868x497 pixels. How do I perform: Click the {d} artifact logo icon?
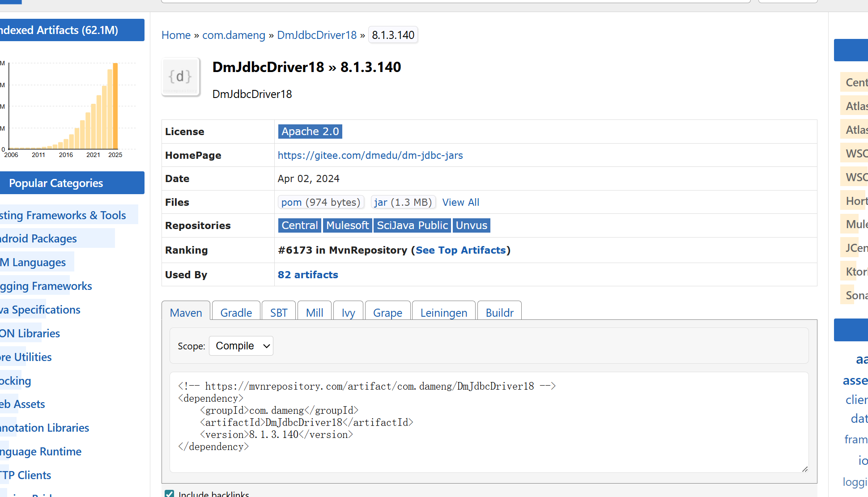180,77
